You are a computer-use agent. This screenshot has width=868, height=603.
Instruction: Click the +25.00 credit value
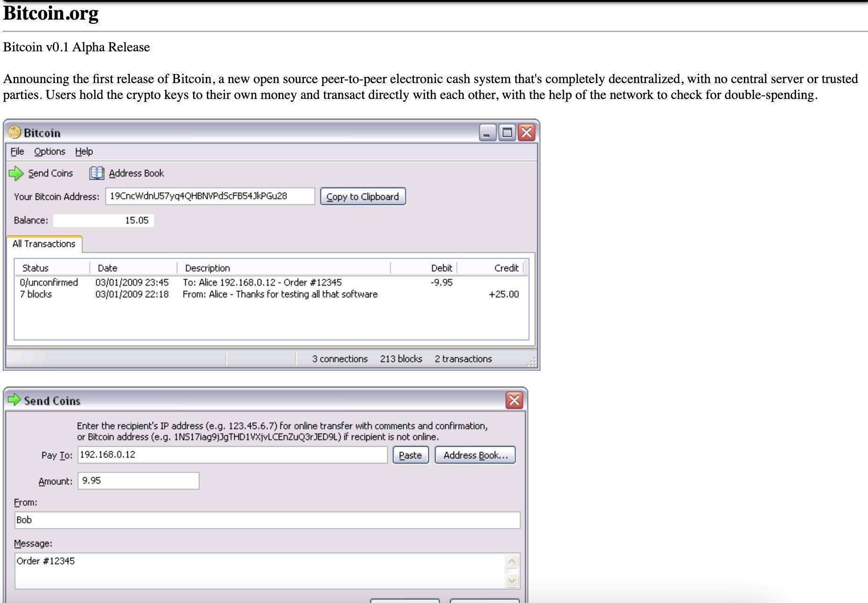[504, 294]
